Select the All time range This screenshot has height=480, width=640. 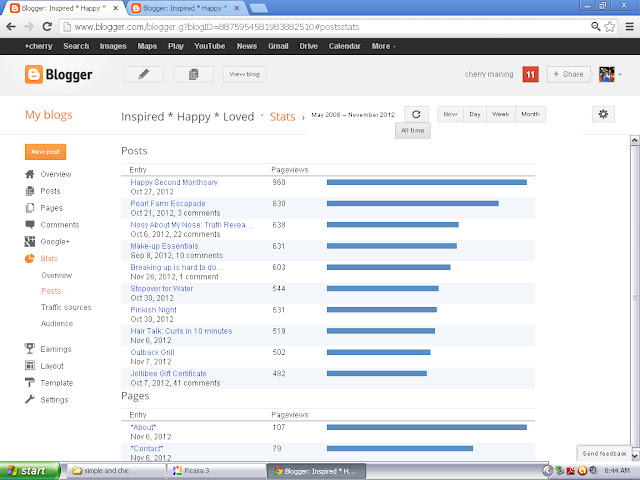tap(413, 131)
